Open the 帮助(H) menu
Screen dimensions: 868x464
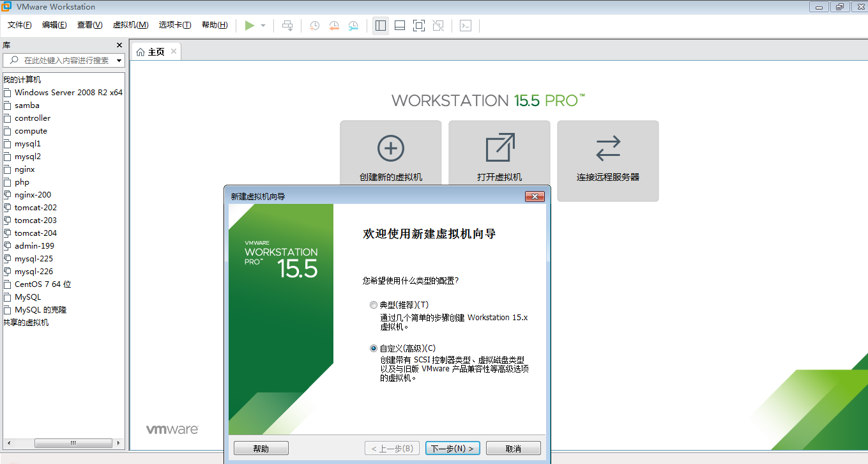(x=215, y=25)
